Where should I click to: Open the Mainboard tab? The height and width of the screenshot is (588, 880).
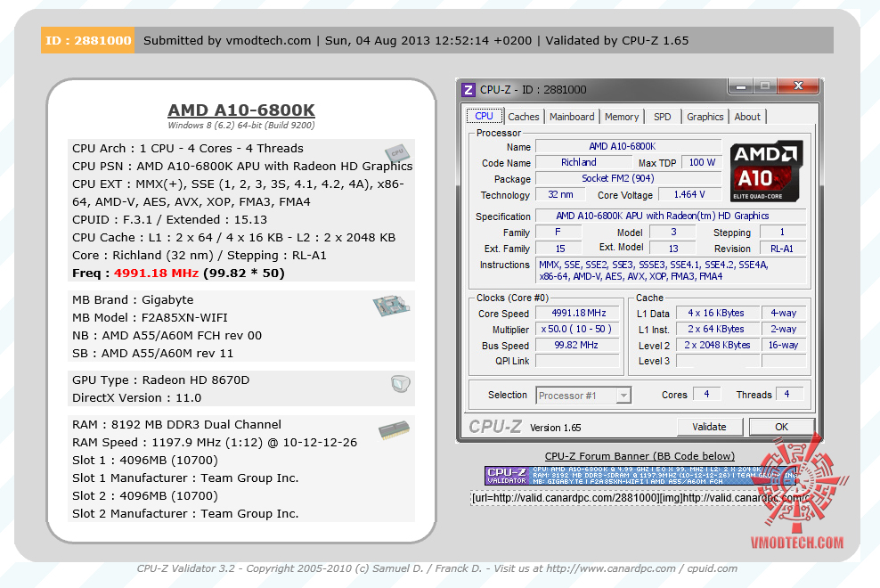(x=572, y=117)
